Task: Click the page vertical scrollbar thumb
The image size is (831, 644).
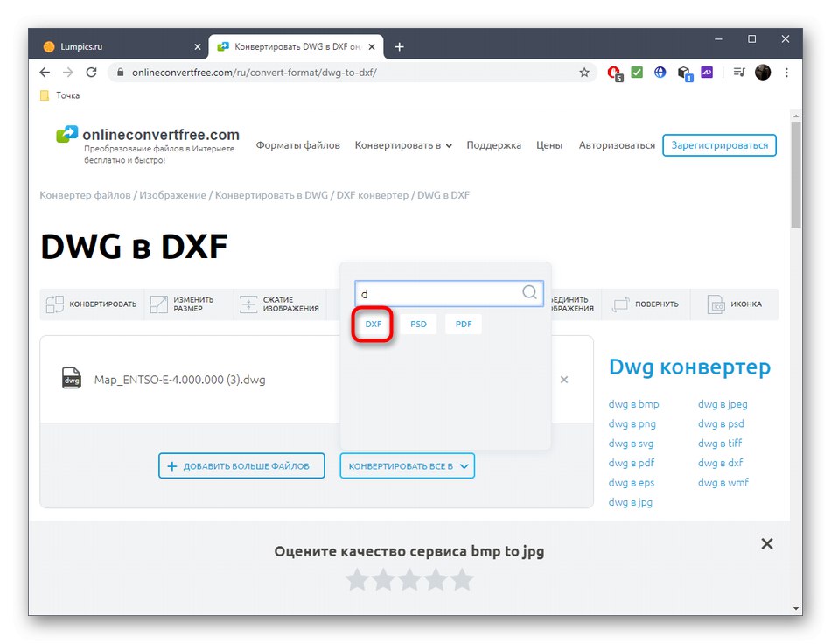Action: 795,175
